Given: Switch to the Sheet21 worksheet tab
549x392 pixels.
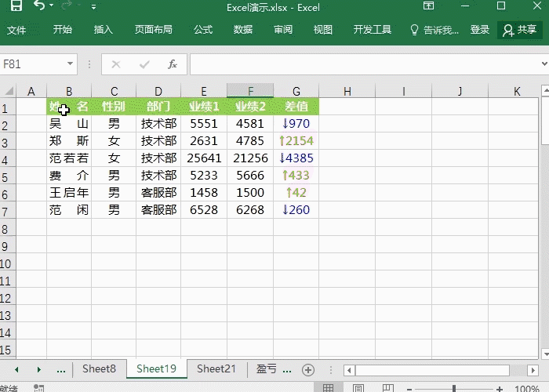Looking at the screenshot, I should point(216,369).
